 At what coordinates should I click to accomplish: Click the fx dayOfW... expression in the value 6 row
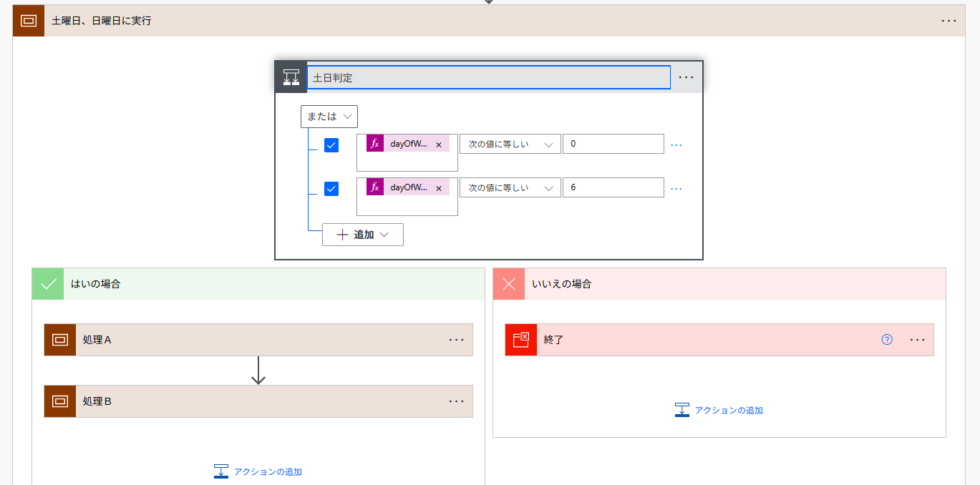tap(408, 188)
